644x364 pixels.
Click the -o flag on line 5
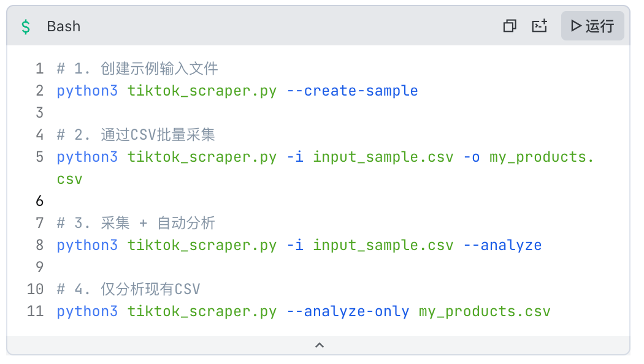(x=472, y=157)
